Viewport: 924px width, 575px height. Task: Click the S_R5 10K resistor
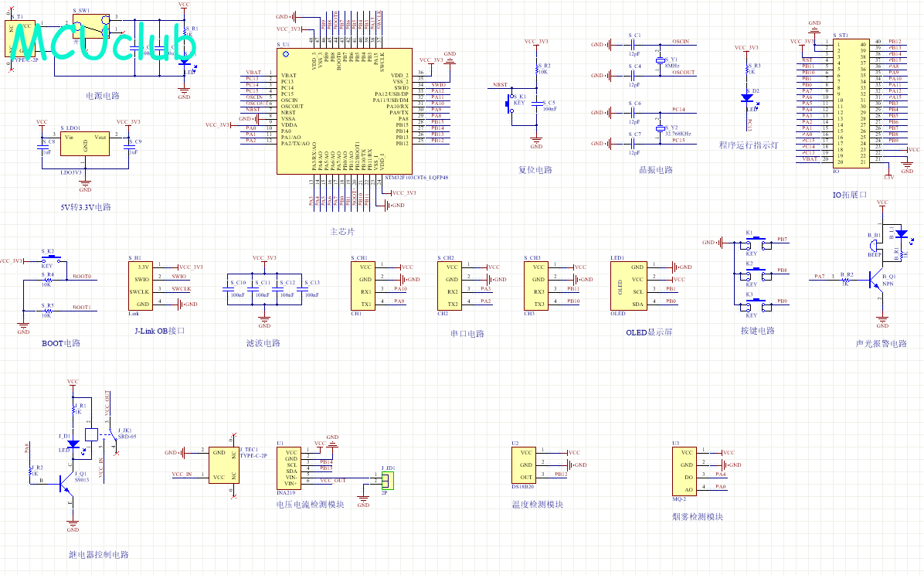pyautogui.click(x=47, y=311)
